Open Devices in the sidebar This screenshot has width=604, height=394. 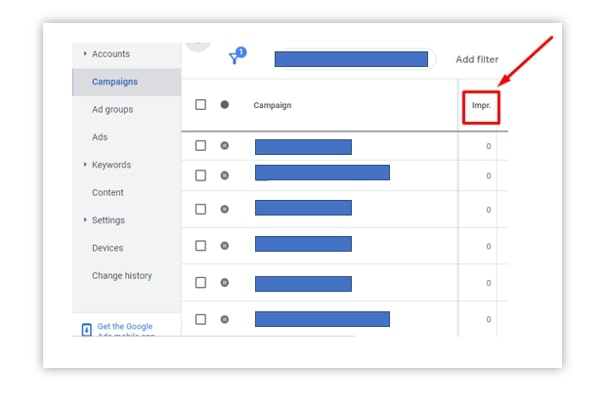tap(107, 248)
